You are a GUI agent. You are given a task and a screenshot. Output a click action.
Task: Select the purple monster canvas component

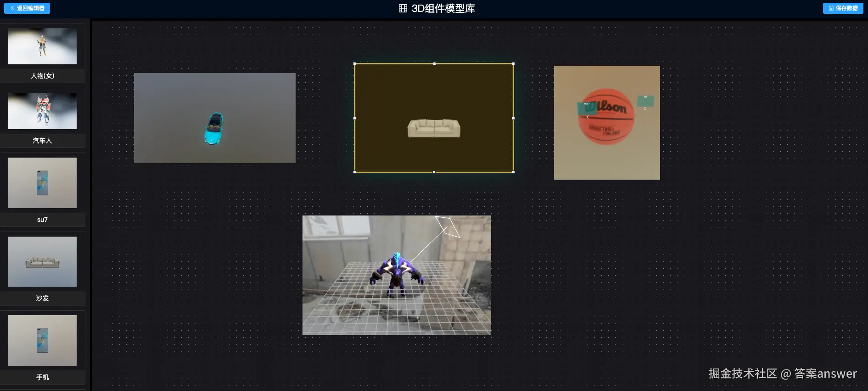pos(397,275)
